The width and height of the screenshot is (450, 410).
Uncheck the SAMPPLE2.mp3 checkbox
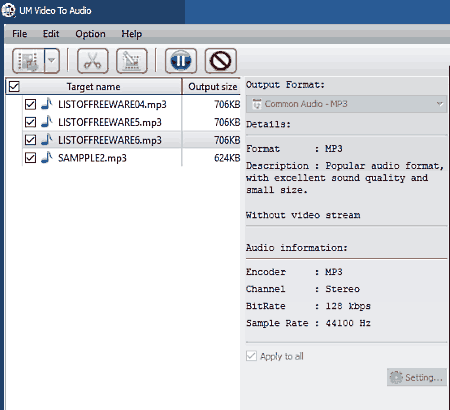(30, 157)
